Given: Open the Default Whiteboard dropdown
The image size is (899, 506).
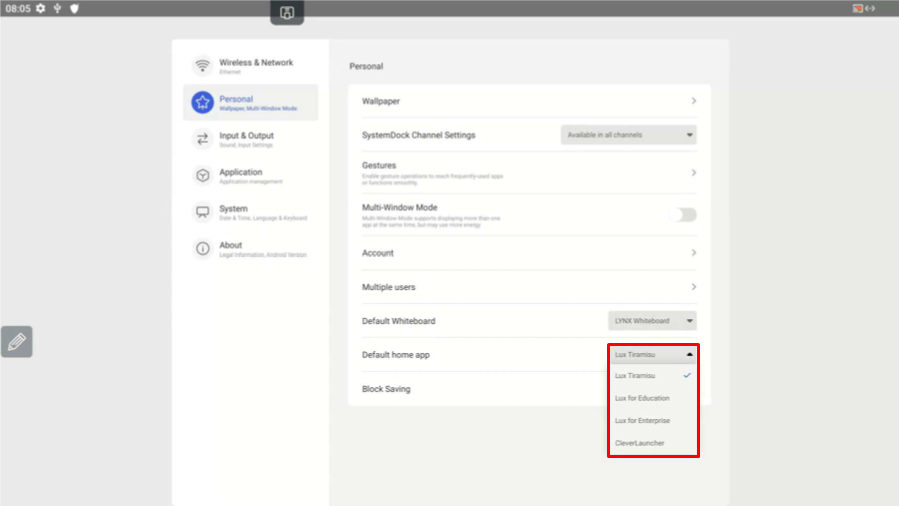Looking at the screenshot, I should click(x=652, y=321).
